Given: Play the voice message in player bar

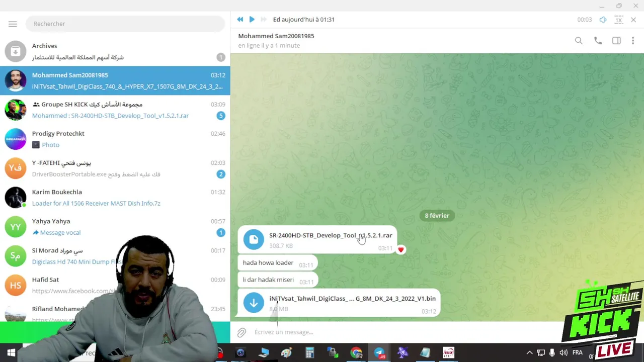Looking at the screenshot, I should point(252,19).
